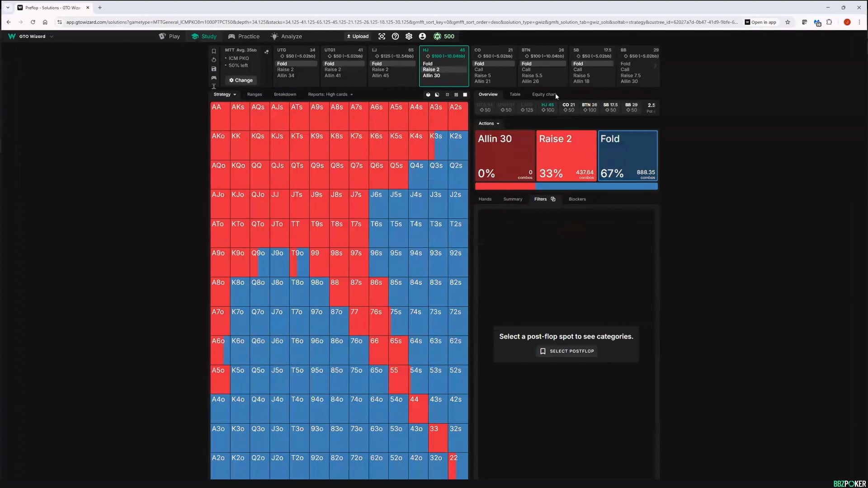
Task: Expand the Actions dropdown
Action: [489, 123]
